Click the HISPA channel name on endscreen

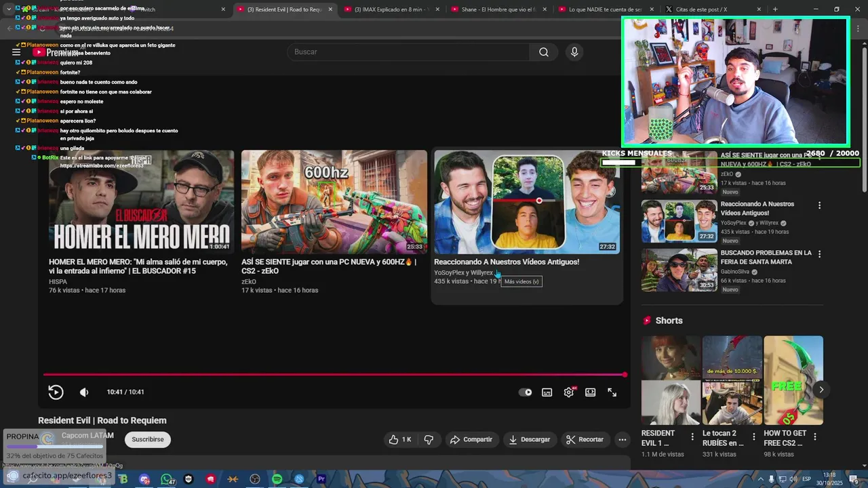[58, 281]
